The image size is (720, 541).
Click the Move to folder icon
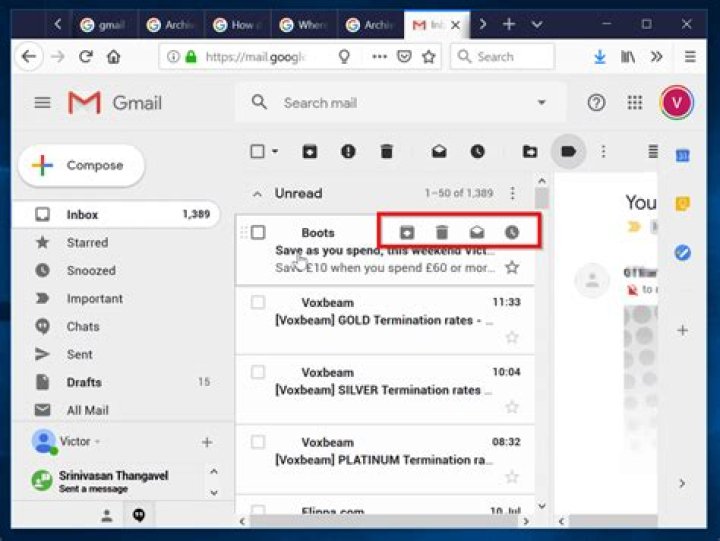tap(530, 151)
